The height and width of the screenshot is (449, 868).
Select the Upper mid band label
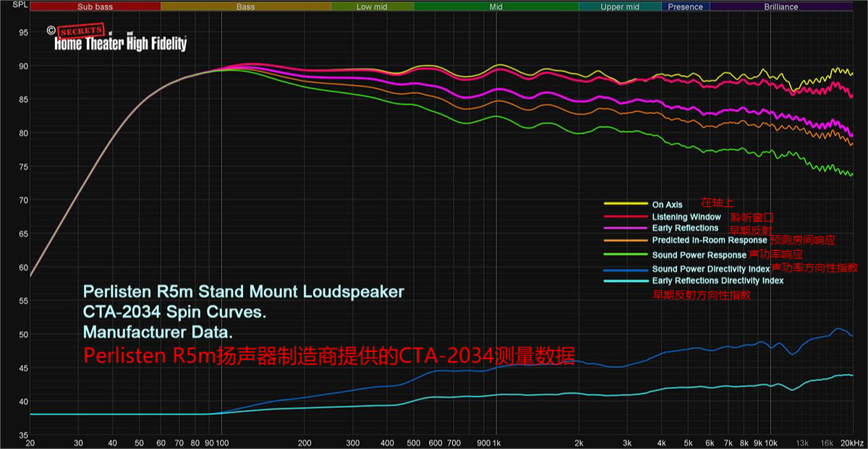(620, 7)
